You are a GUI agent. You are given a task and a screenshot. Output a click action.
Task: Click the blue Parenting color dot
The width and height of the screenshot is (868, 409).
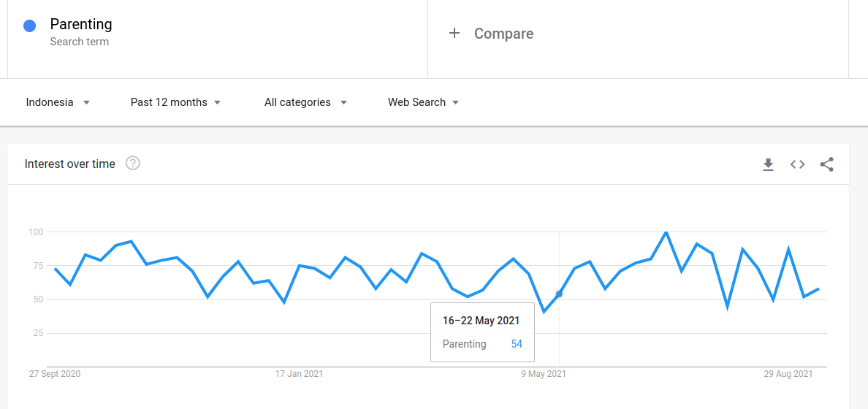(30, 26)
